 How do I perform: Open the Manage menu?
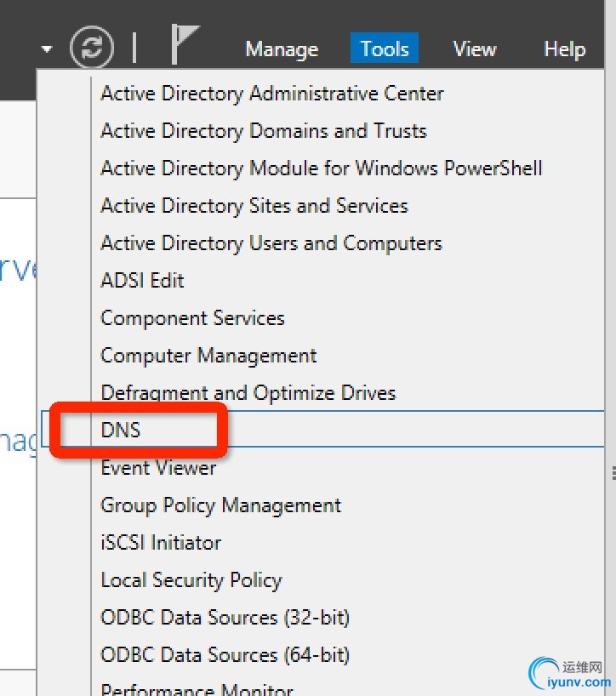[x=282, y=48]
